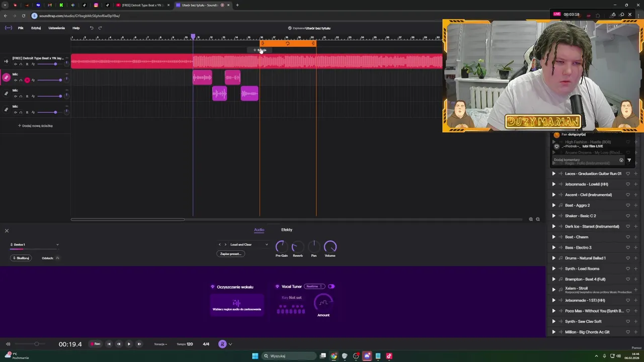Adjust volume slider of the first Mic track
The width and height of the screenshot is (644, 362).
click(50, 80)
